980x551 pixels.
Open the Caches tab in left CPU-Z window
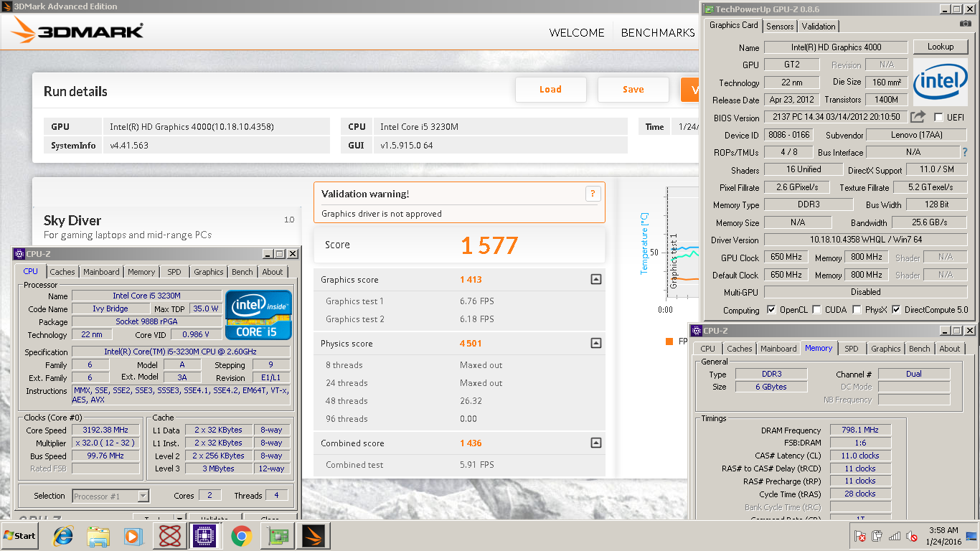coord(62,272)
